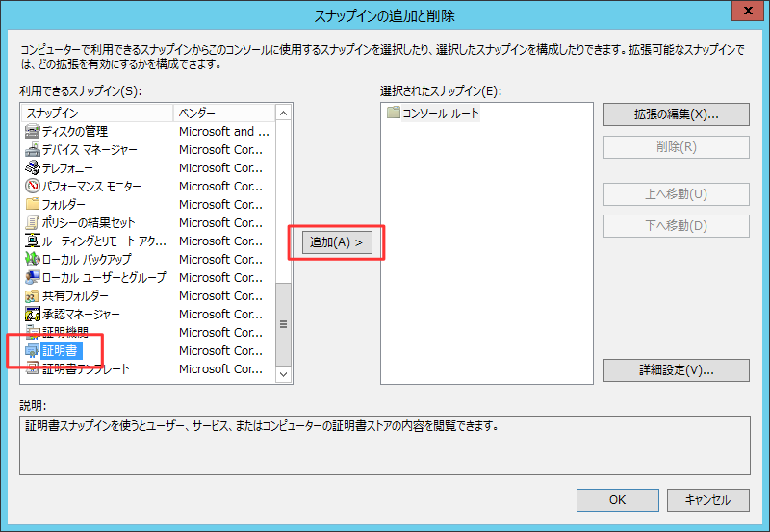The width and height of the screenshot is (770, 532).
Task: Confirm with the OK button
Action: pyautogui.click(x=617, y=500)
